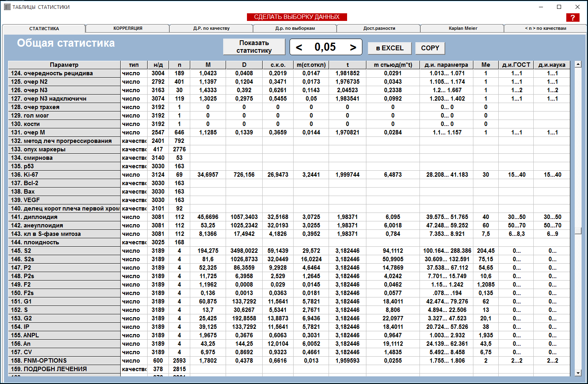The height and width of the screenshot is (384, 588).
Task: Export the table with в EXCEL button
Action: tap(389, 48)
